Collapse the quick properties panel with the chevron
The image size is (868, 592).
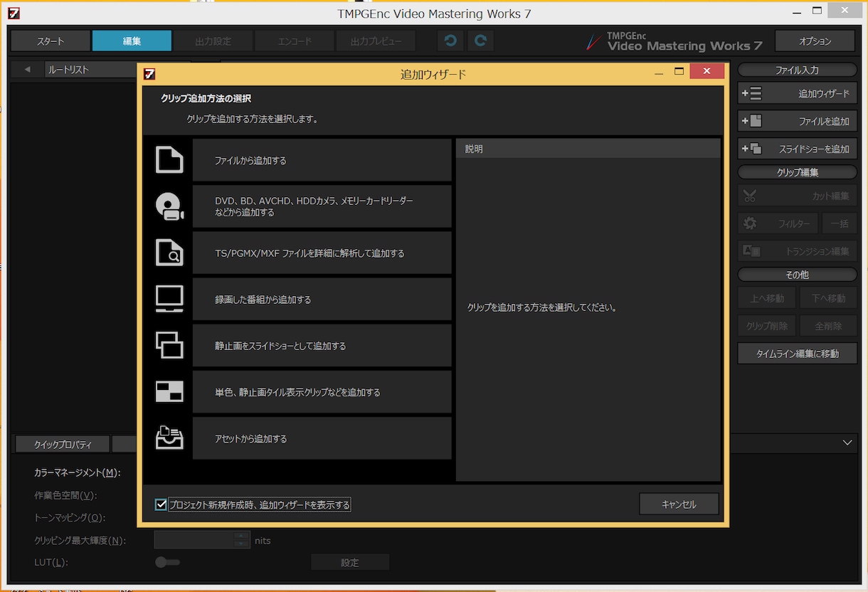(847, 443)
